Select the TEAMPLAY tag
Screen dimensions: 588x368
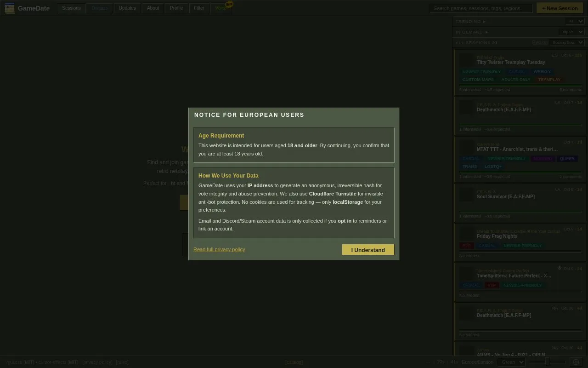549,80
